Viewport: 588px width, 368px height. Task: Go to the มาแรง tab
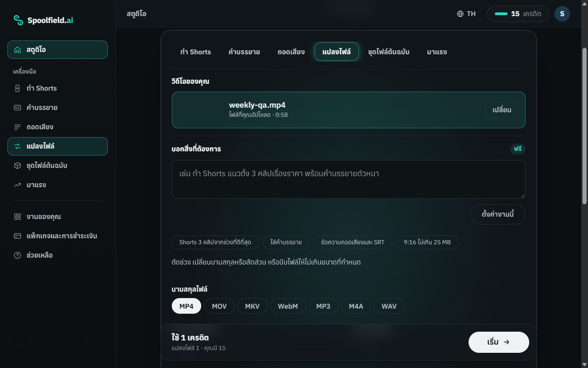[x=437, y=52]
